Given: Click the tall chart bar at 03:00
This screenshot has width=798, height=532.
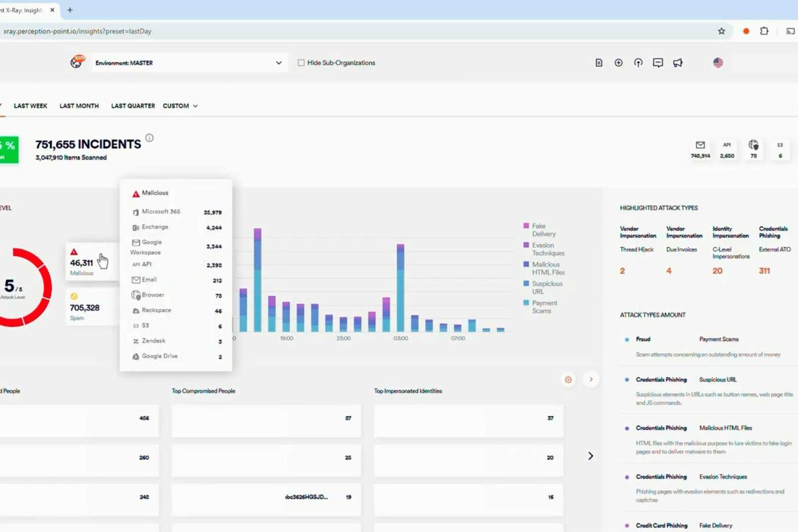Looking at the screenshot, I should [400, 287].
